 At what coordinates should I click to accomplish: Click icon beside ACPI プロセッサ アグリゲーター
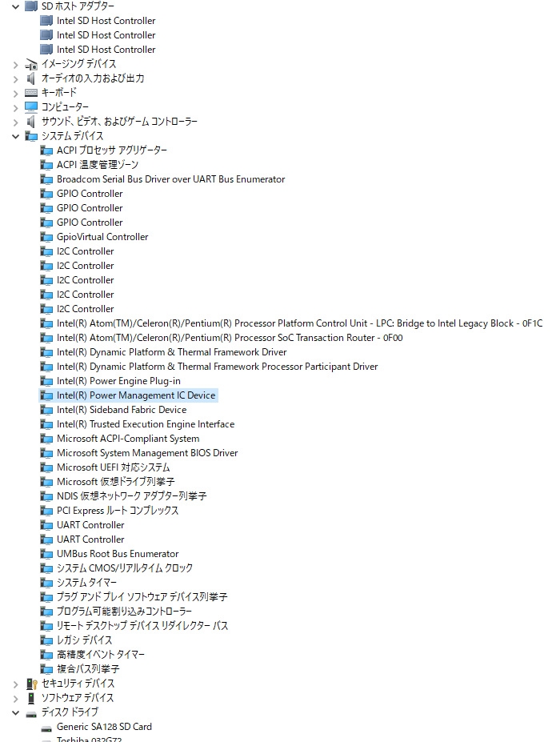[46, 151]
